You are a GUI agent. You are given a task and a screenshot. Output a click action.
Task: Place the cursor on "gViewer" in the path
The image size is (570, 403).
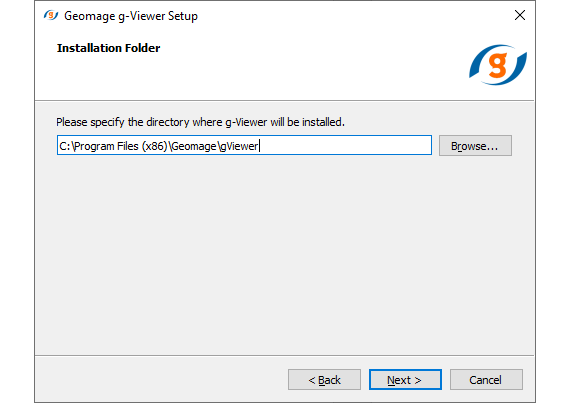coord(239,146)
